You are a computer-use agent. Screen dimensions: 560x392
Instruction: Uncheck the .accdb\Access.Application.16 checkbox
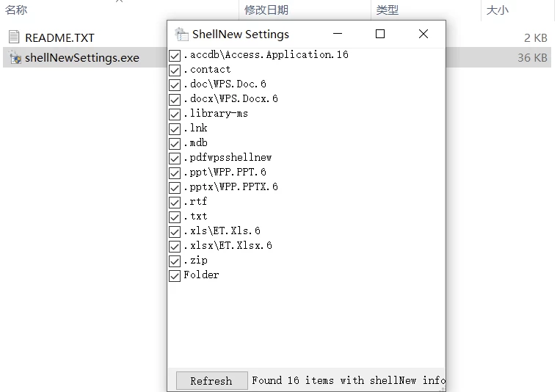175,56
